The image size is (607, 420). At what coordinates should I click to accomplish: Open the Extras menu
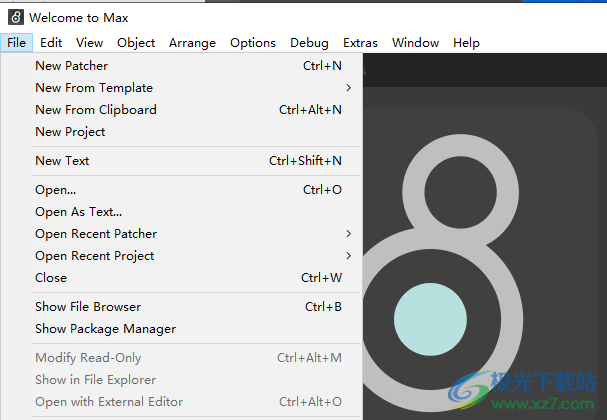pos(360,43)
